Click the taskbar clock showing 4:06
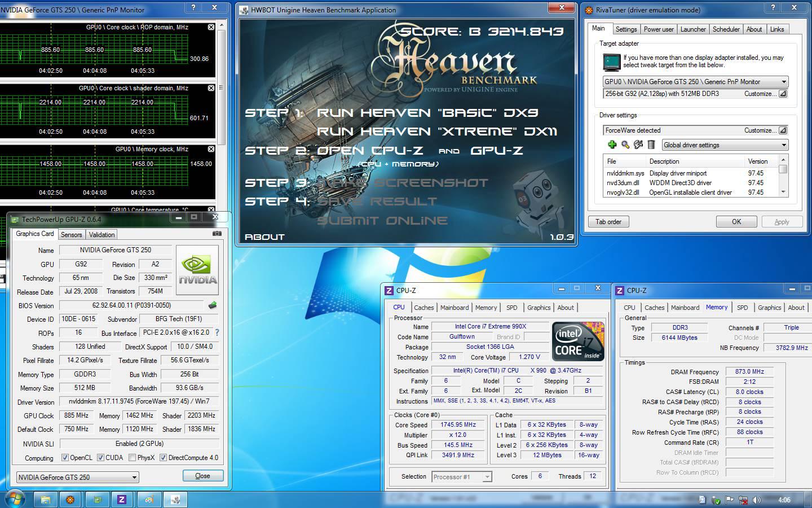812x508 pixels. click(784, 500)
